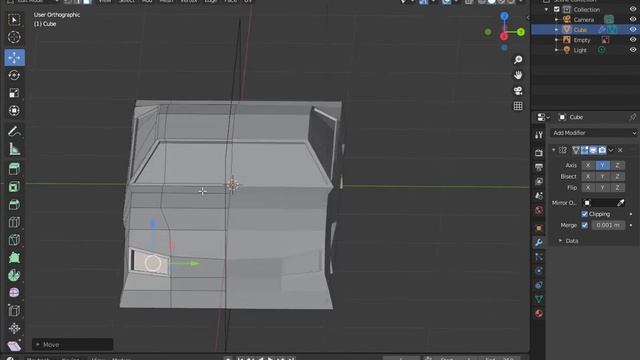This screenshot has height=360, width=640.
Task: Select the Smooth vertices tool
Action: pos(14,293)
